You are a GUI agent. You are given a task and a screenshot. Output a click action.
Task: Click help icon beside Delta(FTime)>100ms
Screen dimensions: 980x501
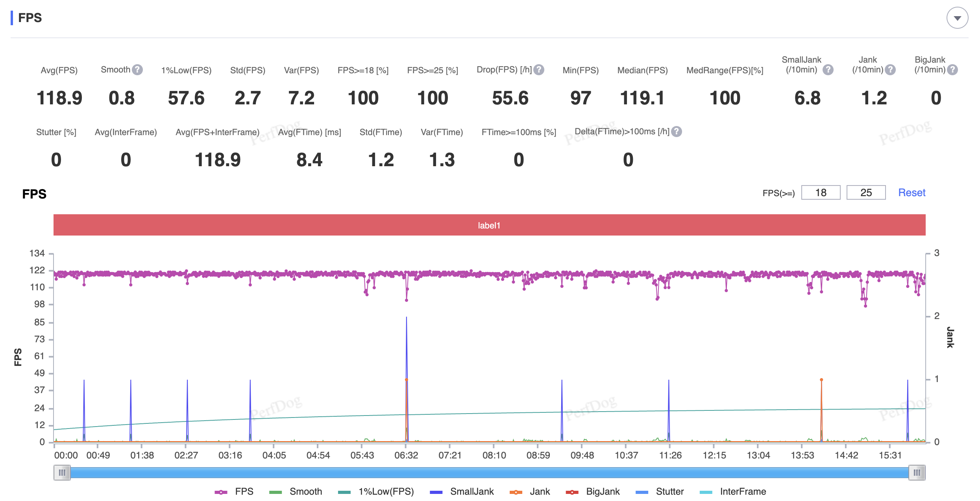[677, 132]
